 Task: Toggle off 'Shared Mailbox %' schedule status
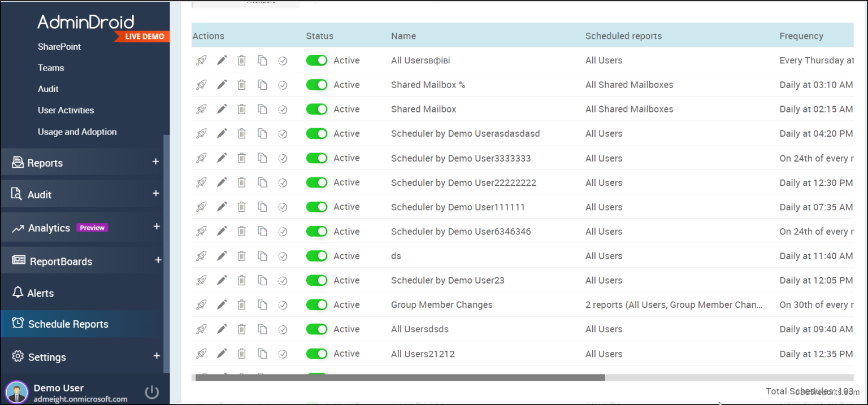(316, 85)
